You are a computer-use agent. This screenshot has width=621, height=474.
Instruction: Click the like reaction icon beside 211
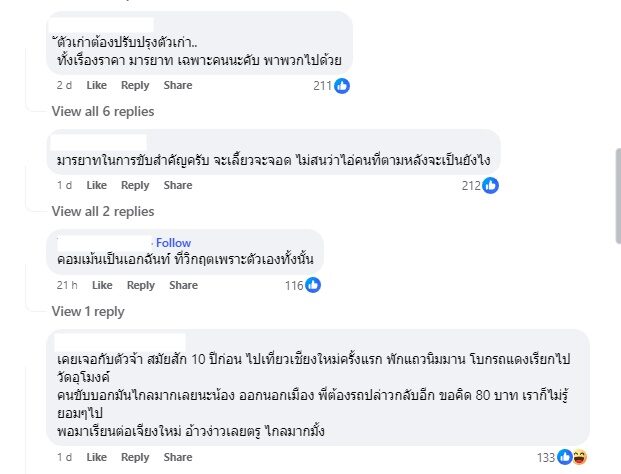pyautogui.click(x=342, y=86)
